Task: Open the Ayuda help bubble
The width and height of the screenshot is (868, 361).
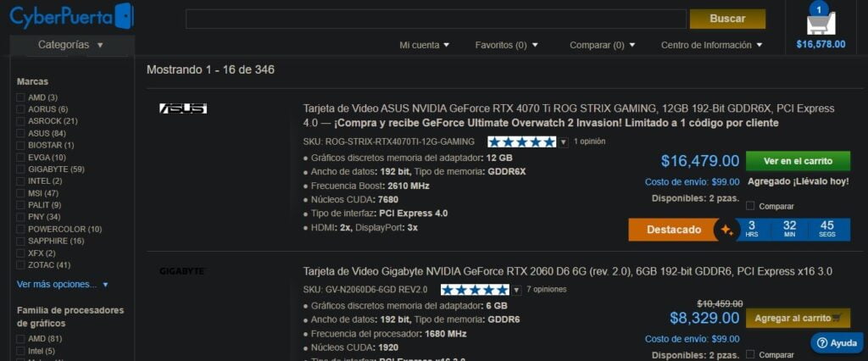Action: pos(837,343)
